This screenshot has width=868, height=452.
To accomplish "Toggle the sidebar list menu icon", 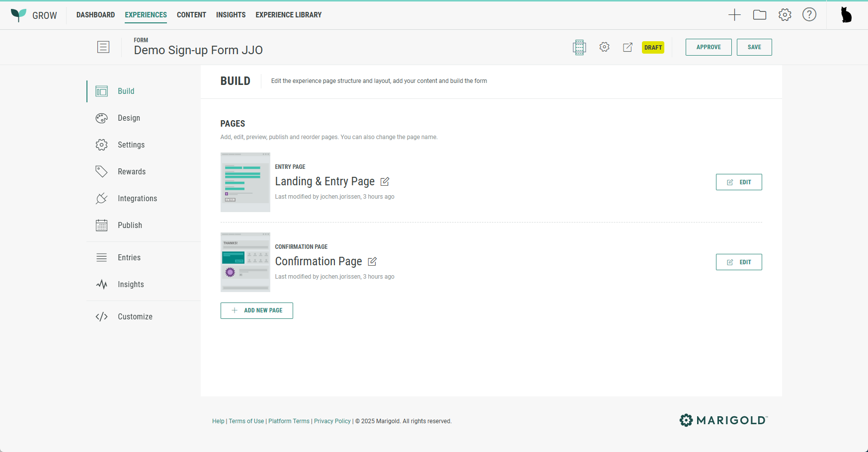I will tap(103, 47).
